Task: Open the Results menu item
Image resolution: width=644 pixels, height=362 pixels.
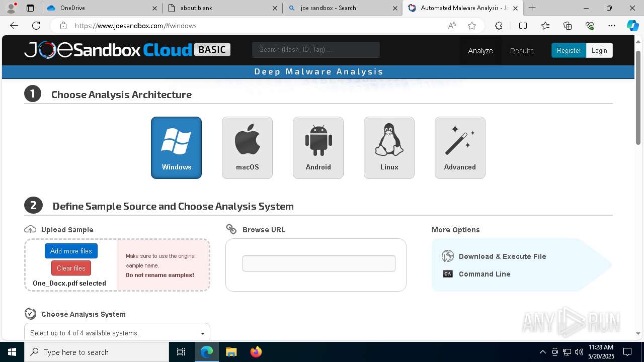Action: [x=522, y=51]
